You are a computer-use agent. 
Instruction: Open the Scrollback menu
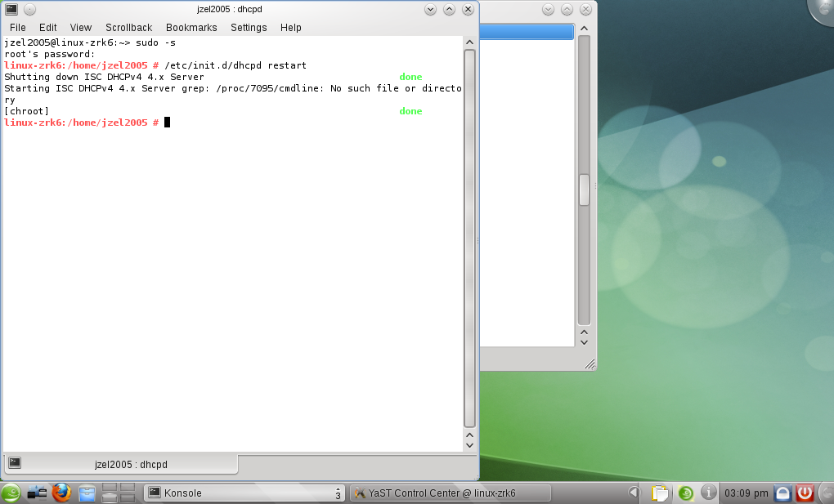coord(128,28)
